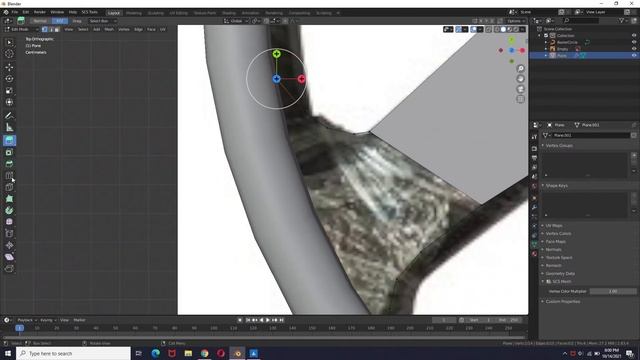Select the Smooth tool
The image size is (640, 360).
(9, 222)
